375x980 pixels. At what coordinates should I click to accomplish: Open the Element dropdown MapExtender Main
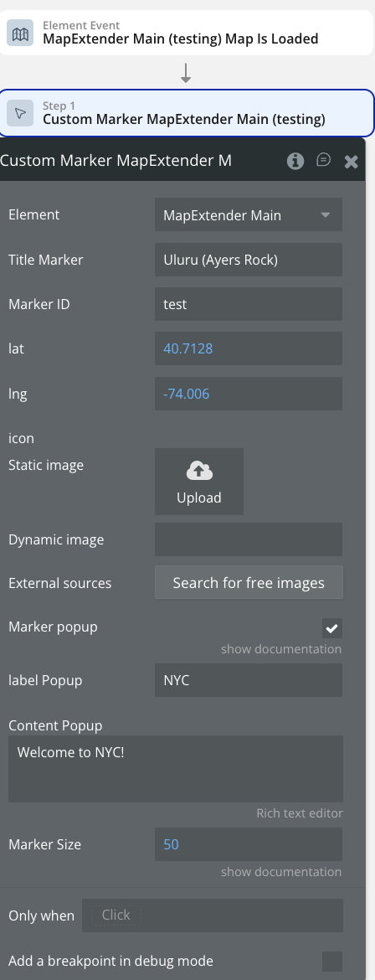tap(248, 215)
